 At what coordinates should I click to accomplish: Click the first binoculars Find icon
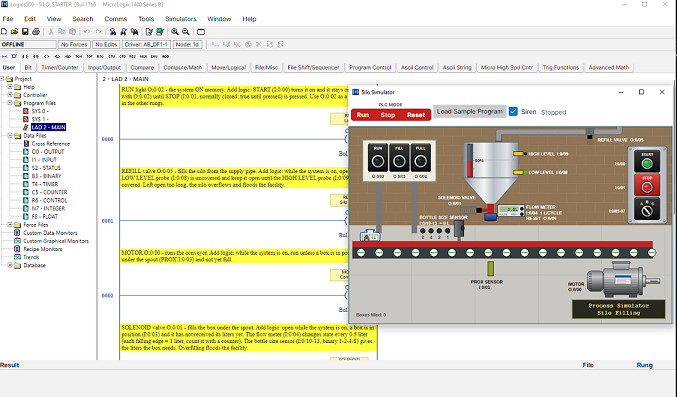113,32
